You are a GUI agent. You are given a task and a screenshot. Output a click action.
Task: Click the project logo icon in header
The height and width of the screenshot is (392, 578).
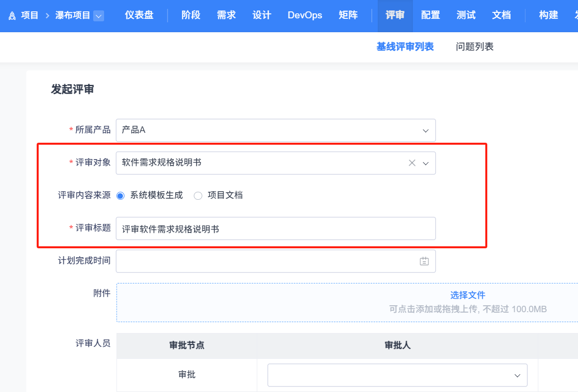[x=12, y=16]
